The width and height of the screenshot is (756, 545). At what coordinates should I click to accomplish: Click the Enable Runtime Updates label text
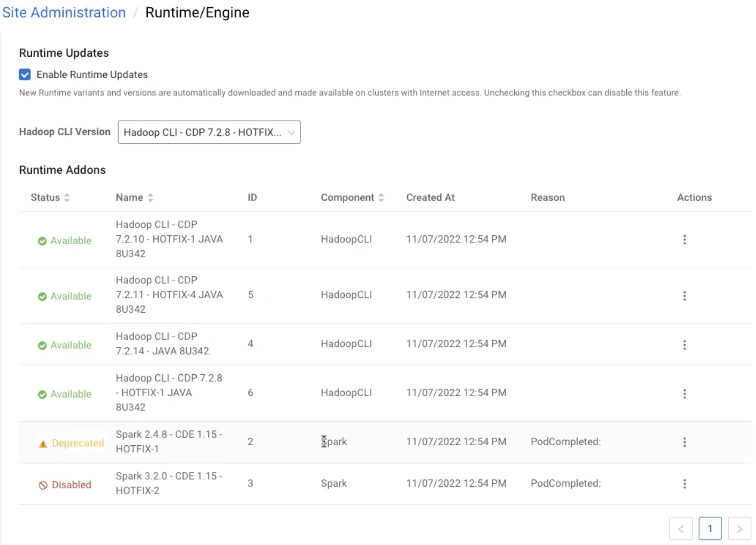tap(92, 74)
